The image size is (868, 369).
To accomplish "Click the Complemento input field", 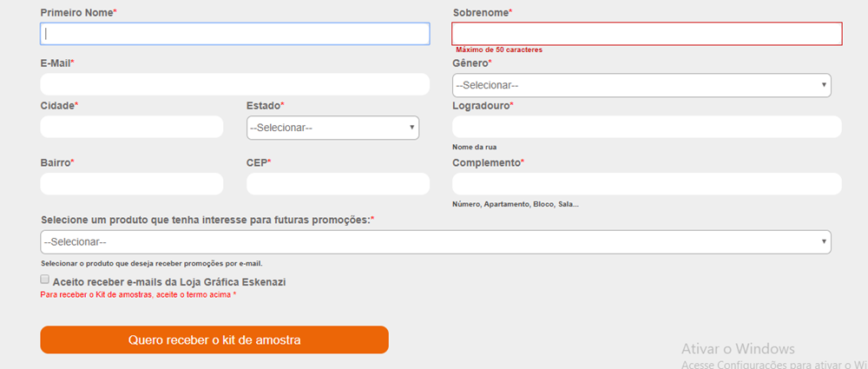I will click(x=647, y=184).
